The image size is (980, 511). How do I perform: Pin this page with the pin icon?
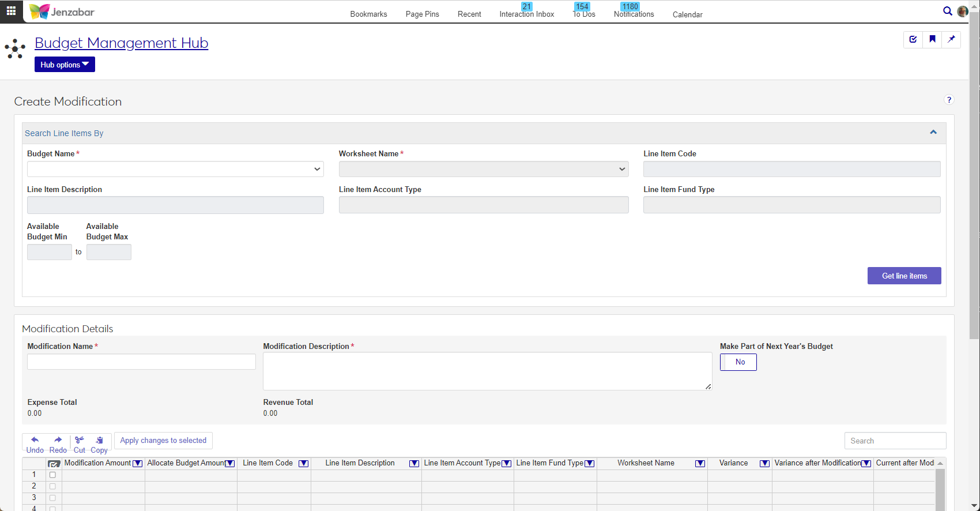click(951, 39)
